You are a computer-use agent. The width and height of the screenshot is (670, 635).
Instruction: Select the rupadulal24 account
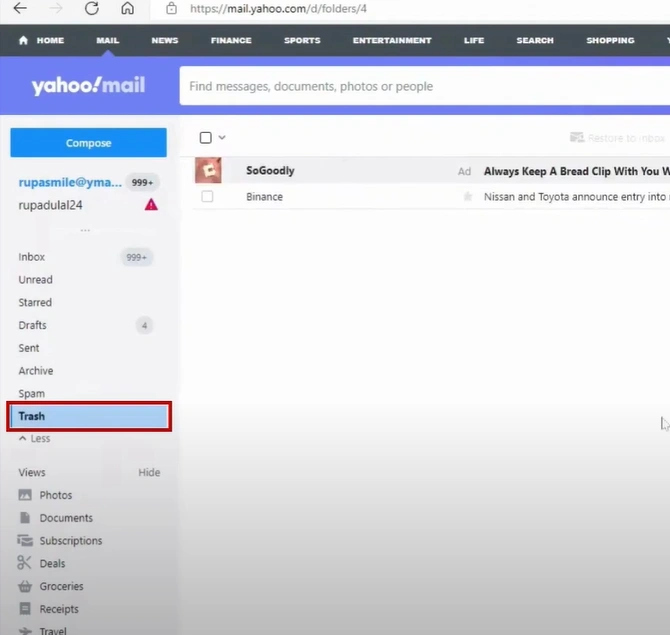point(50,205)
